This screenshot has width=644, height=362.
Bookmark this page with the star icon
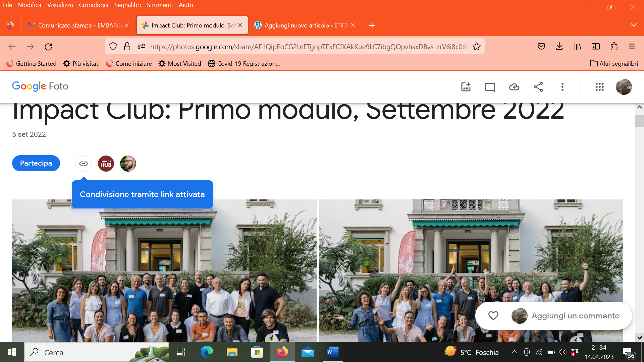pyautogui.click(x=477, y=47)
